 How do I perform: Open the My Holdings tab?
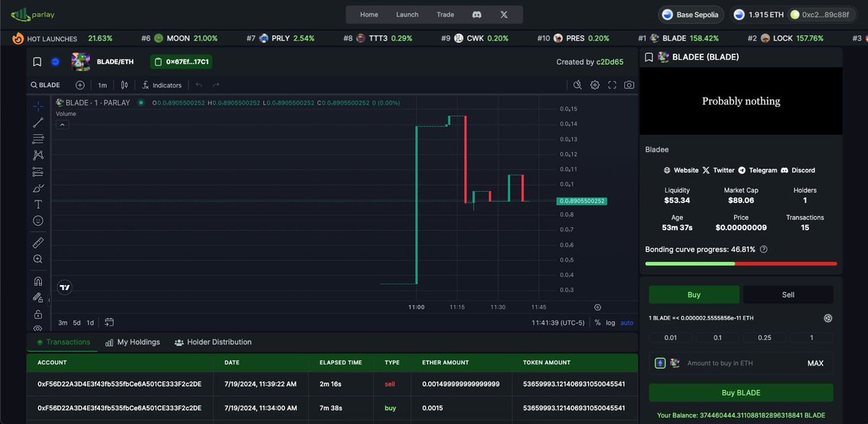coord(132,342)
